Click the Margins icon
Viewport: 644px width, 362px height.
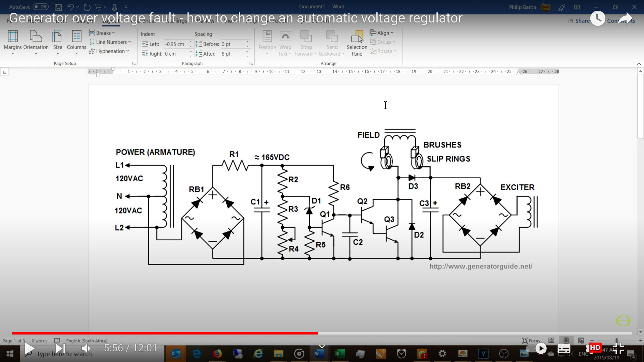pos(13,37)
